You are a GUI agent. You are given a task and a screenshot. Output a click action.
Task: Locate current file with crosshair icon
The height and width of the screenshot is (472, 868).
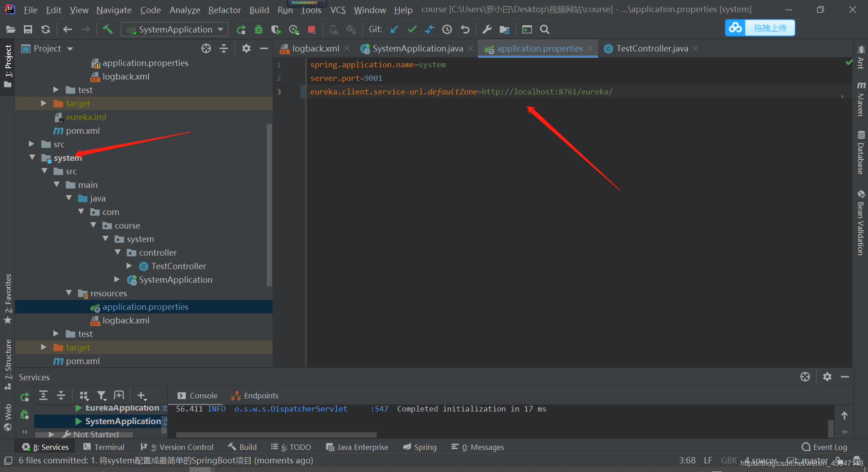click(206, 49)
